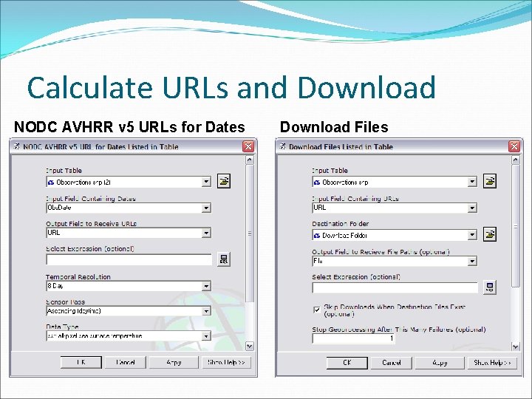Expand Destination Folder dropdown
Screen dimensions: 532x399
tap(472, 235)
